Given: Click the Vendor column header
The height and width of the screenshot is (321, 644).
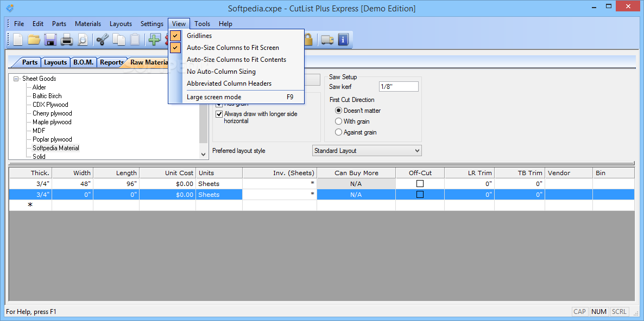Looking at the screenshot, I should point(569,173).
